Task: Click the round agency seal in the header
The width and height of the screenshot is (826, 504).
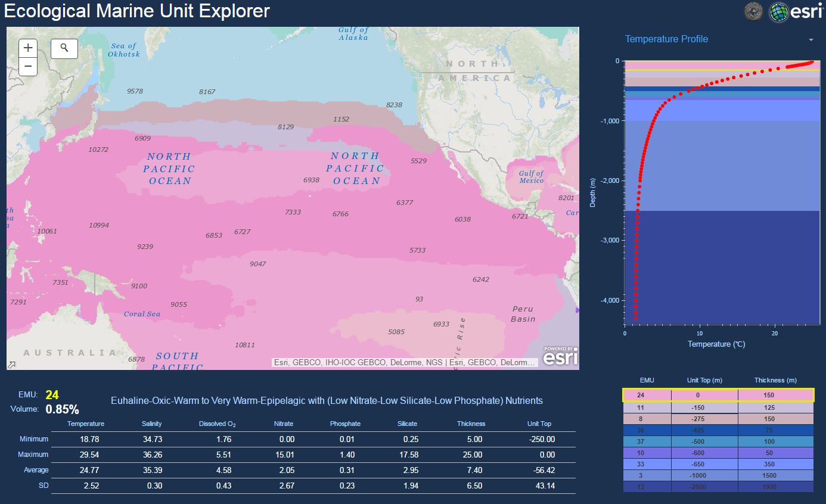Action: pyautogui.click(x=754, y=11)
